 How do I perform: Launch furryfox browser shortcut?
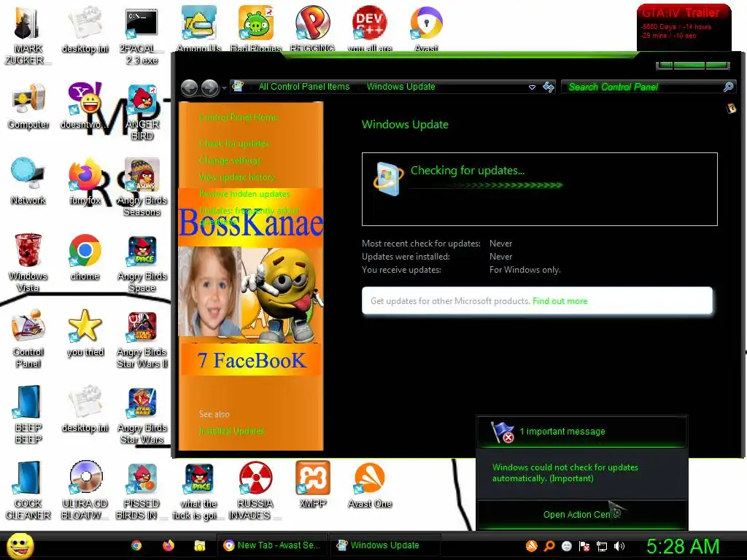coord(85,182)
